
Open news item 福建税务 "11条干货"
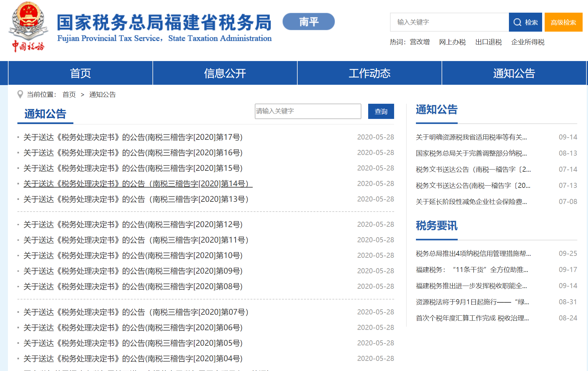[472, 270]
